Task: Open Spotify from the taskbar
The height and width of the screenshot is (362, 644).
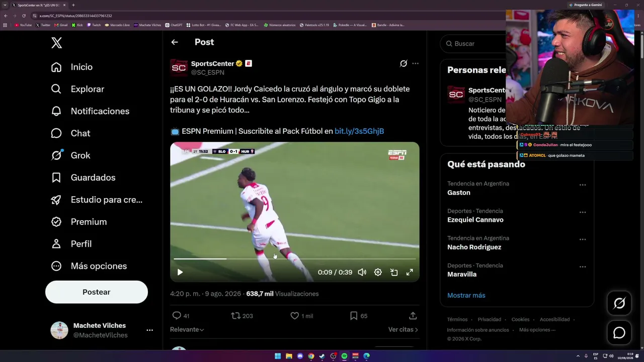Action: [344, 356]
